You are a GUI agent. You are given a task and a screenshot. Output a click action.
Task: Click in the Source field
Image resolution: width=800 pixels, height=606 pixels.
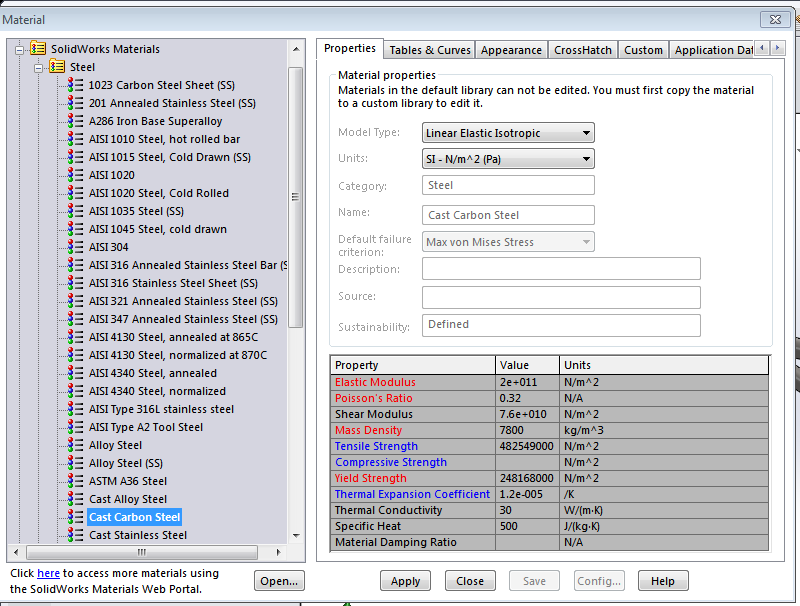coord(561,297)
